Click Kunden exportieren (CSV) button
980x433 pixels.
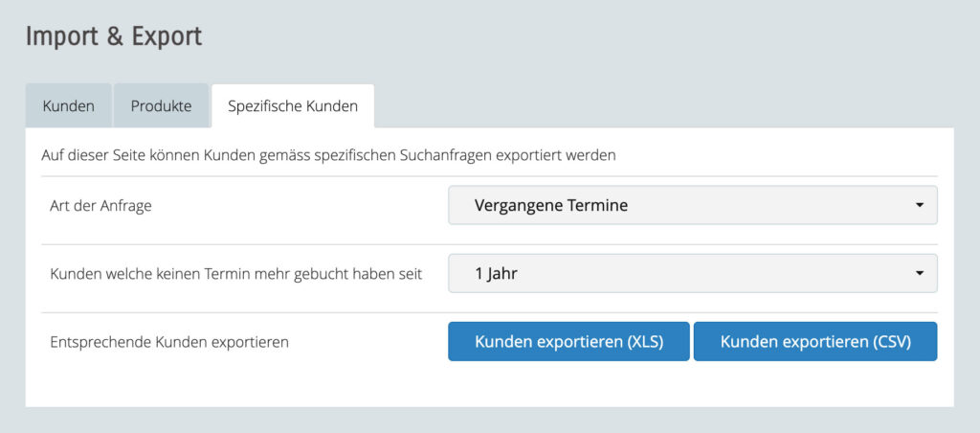coord(814,341)
